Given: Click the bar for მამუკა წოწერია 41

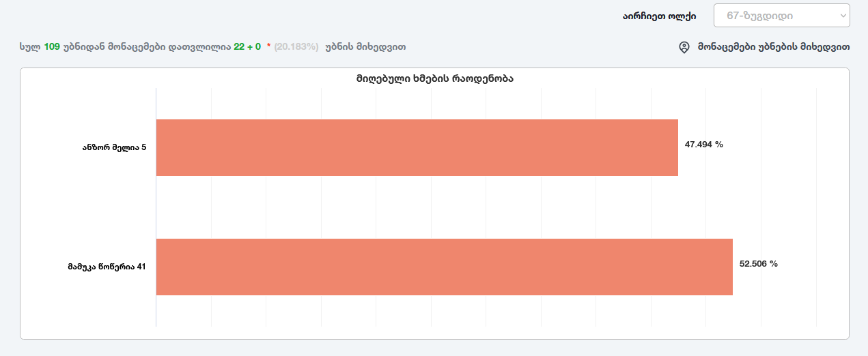Looking at the screenshot, I should click(x=444, y=267).
